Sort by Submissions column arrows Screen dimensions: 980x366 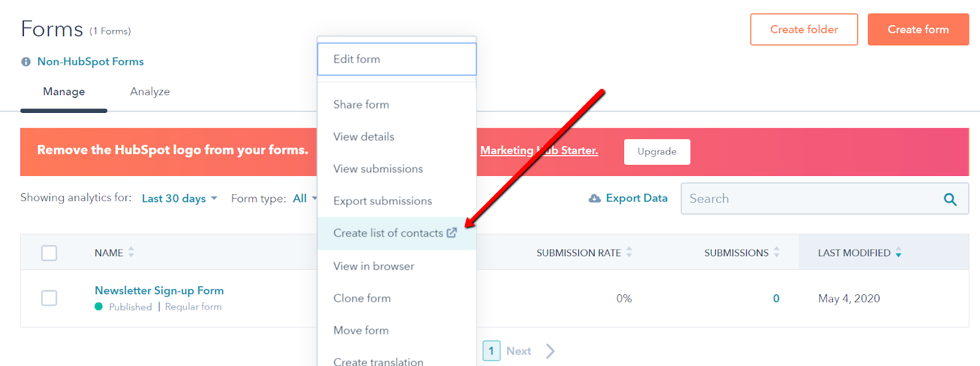pos(777,253)
